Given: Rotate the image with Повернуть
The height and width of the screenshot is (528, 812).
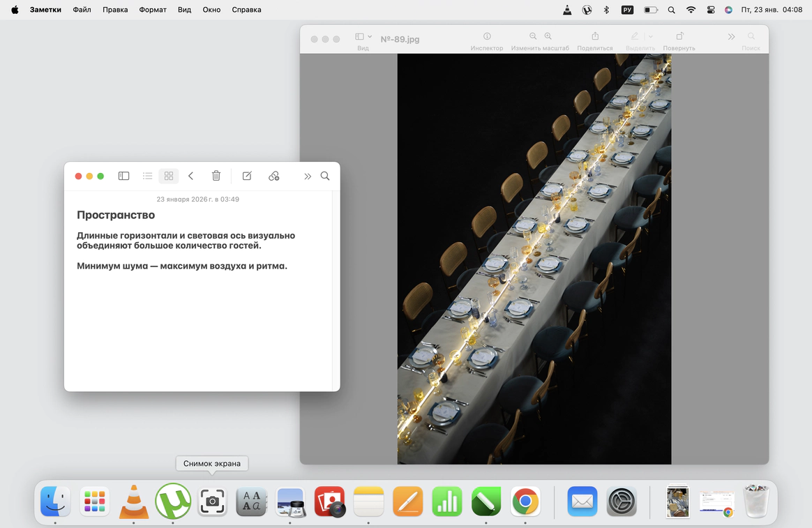Looking at the screenshot, I should point(679,37).
